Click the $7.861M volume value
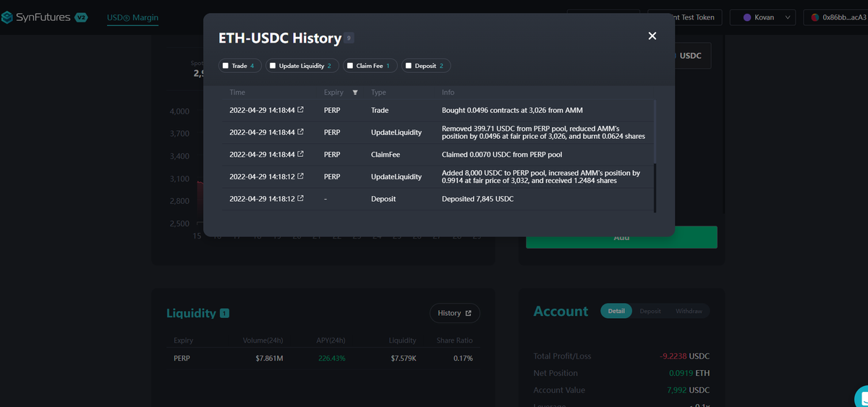868x407 pixels. tap(269, 358)
